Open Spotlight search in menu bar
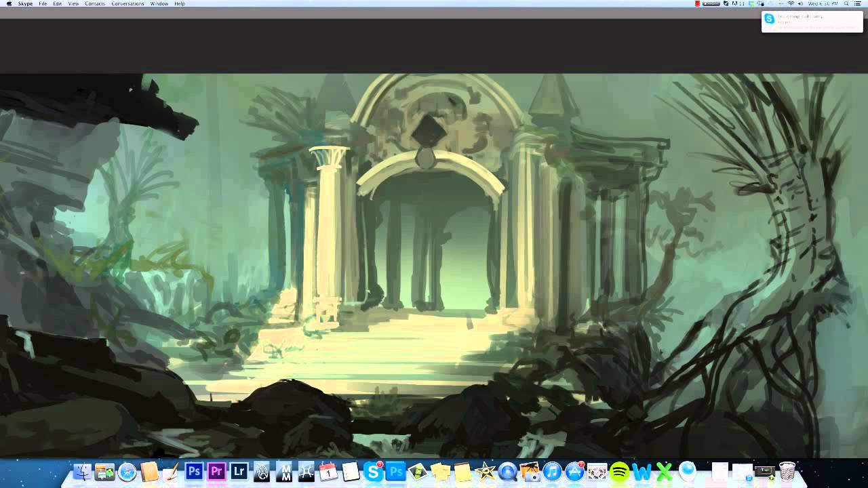The image size is (868, 488). (x=847, y=3)
